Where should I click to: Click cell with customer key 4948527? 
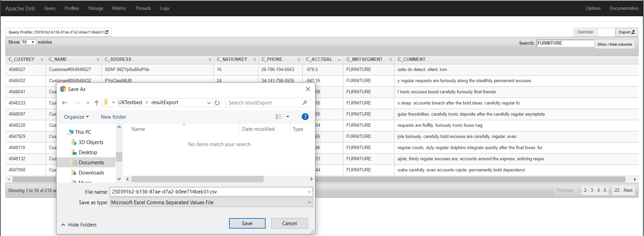point(26,69)
